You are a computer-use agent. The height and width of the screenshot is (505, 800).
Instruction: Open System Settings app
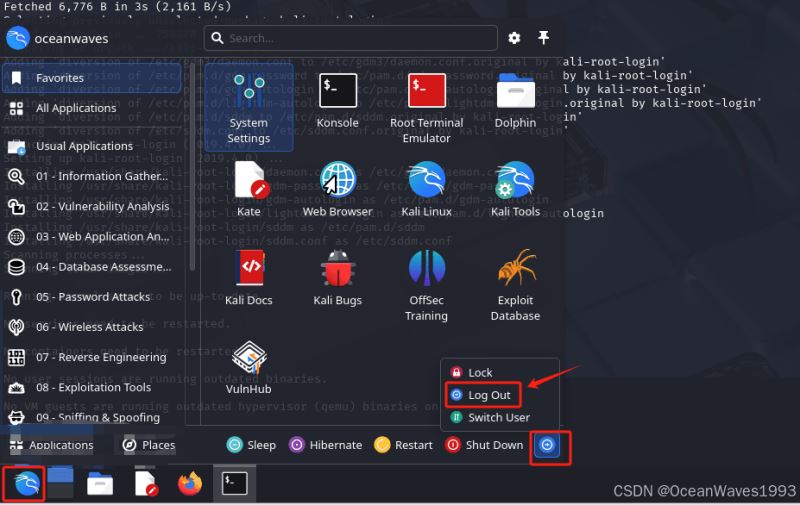pyautogui.click(x=249, y=108)
